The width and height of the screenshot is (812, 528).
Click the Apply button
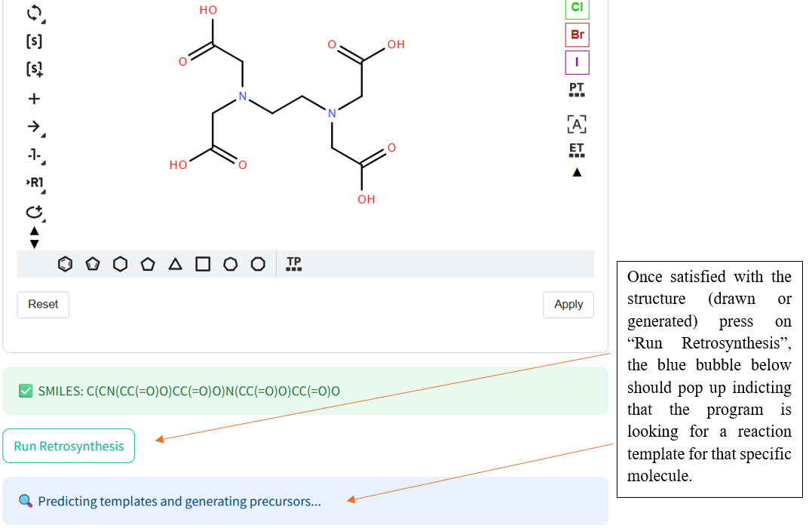[x=568, y=305]
